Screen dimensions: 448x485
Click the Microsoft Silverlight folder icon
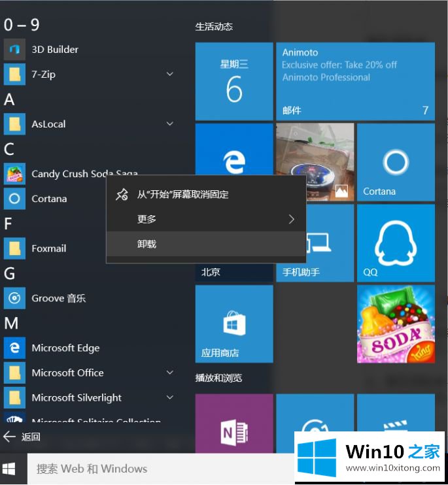[x=14, y=398]
